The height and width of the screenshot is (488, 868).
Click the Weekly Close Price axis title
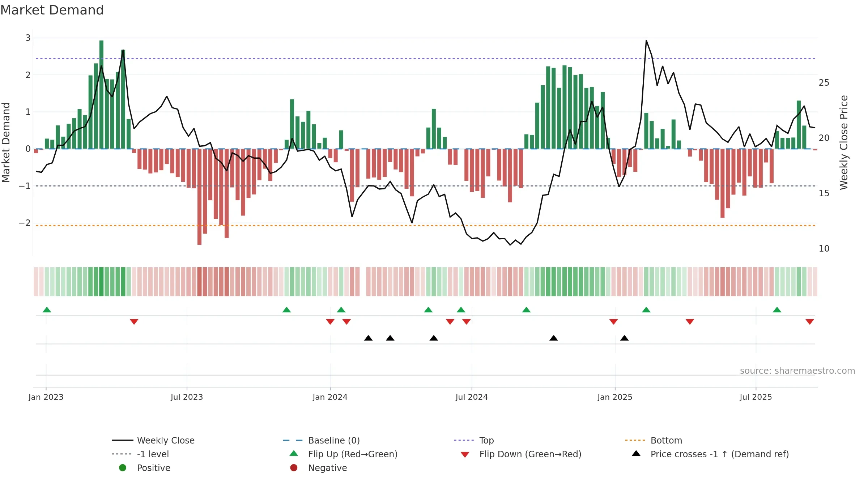click(844, 142)
